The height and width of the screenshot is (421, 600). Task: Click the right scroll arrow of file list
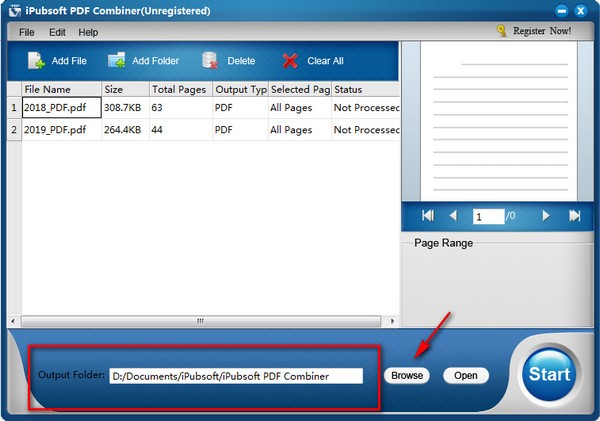[x=392, y=321]
